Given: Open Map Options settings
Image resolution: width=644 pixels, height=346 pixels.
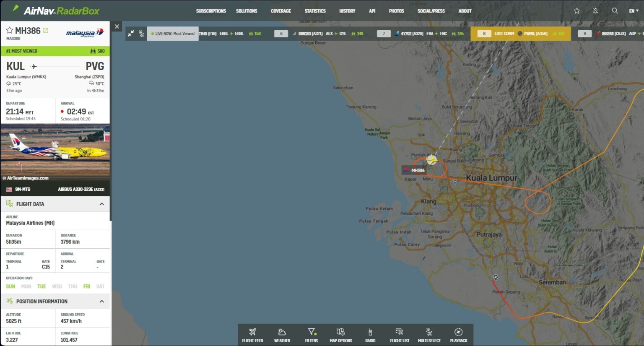Looking at the screenshot, I should pos(340,335).
